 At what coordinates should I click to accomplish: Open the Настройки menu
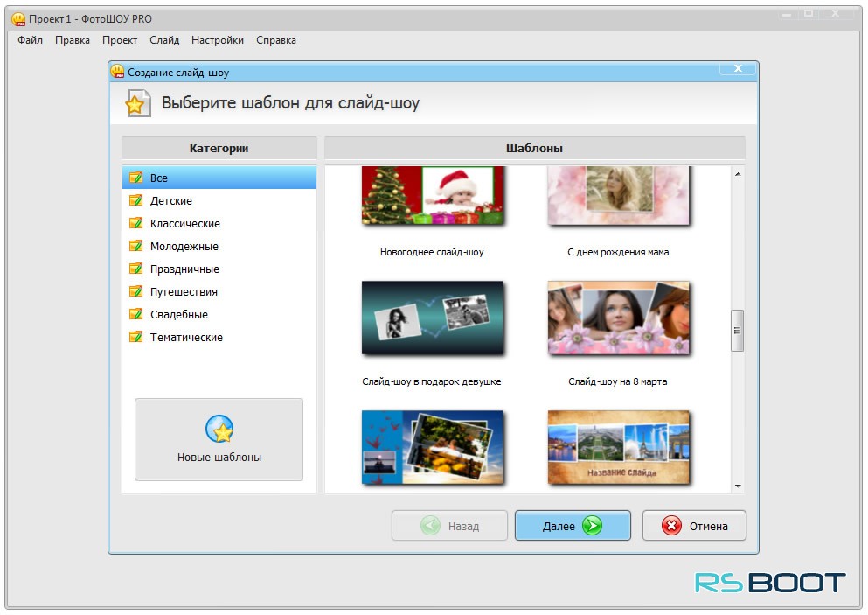[x=218, y=40]
